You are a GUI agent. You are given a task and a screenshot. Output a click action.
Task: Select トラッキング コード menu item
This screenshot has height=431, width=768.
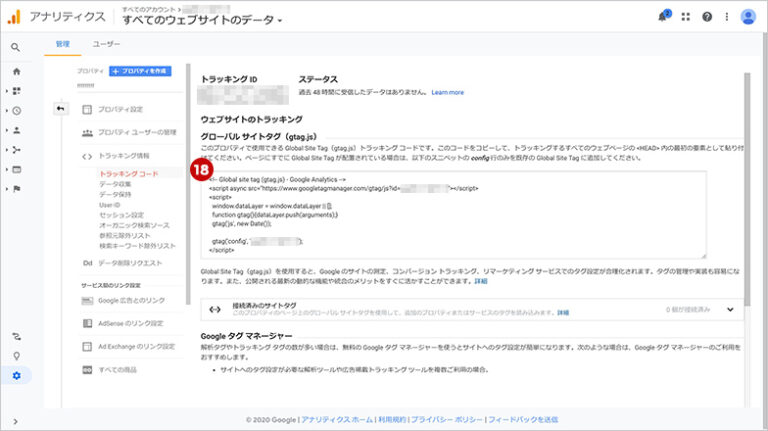pos(129,174)
